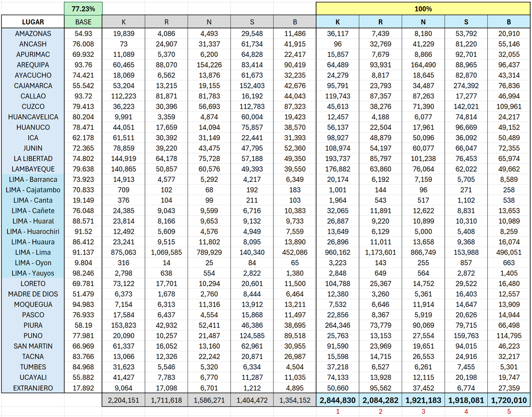Click the MADRE DE DIOS label
This screenshot has width=532, height=417.
coord(33,294)
